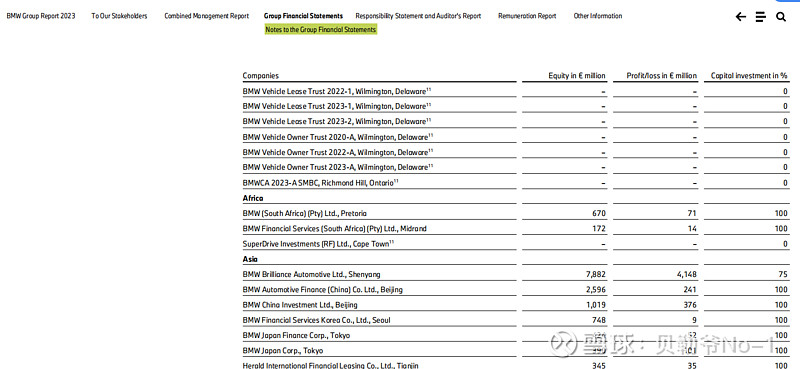Image resolution: width=800 pixels, height=369 pixels.
Task: Click profit value 376
Action: pyautogui.click(x=690, y=305)
